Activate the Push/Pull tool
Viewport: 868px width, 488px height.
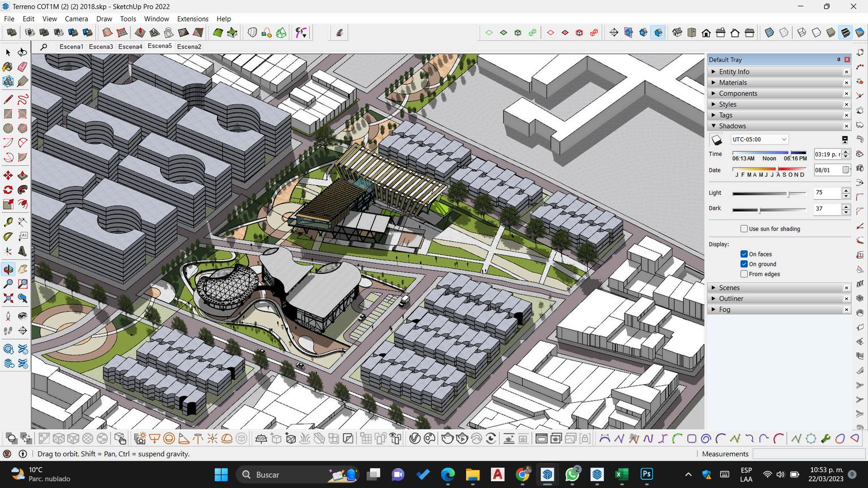23,175
